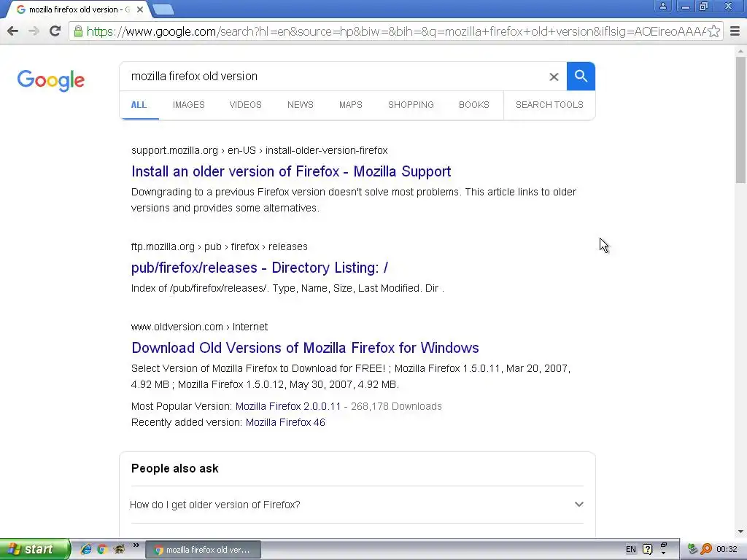Screen dimensions: 747x560
Task: Switch to the VIDEOS tab
Action: [x=245, y=105]
